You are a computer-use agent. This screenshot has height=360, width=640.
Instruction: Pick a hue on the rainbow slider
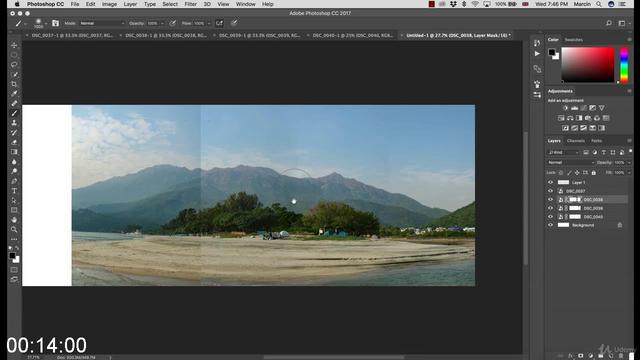click(624, 65)
